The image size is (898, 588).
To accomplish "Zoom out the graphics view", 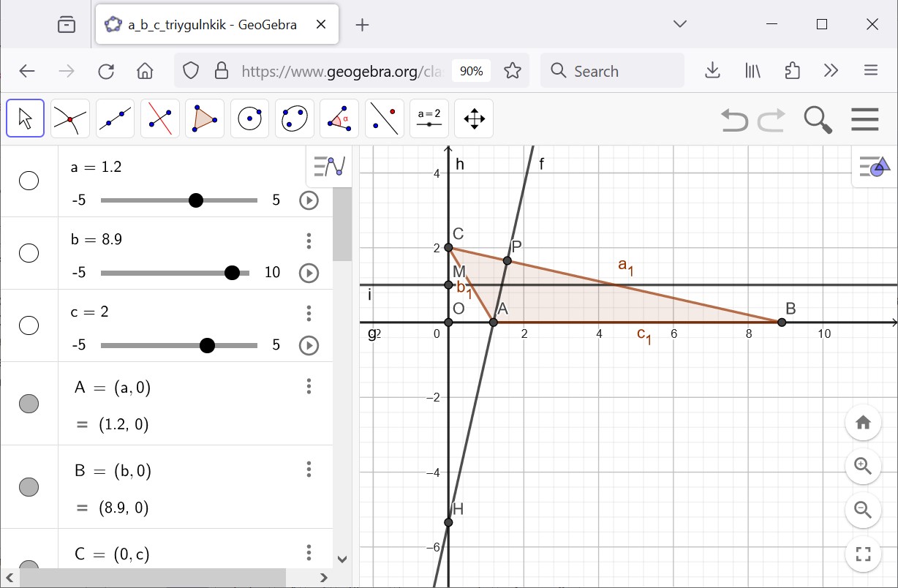I will click(x=863, y=510).
